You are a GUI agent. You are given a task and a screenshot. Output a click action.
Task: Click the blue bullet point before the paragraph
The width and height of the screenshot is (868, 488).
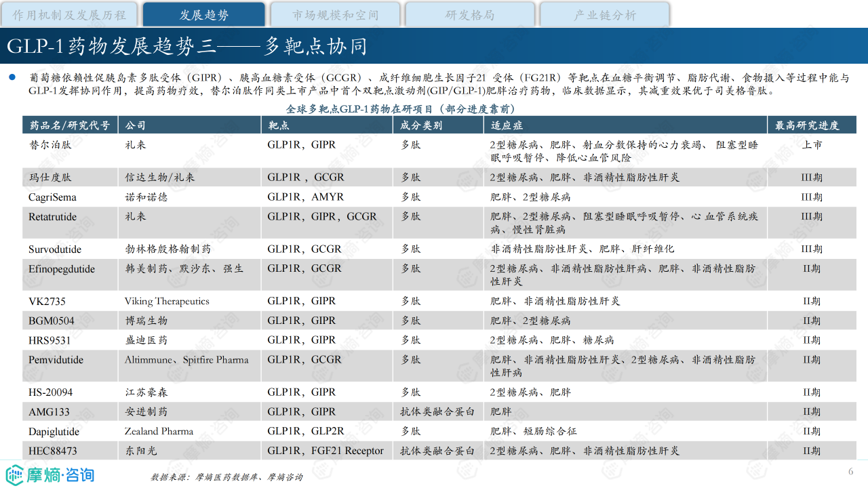pyautogui.click(x=12, y=77)
